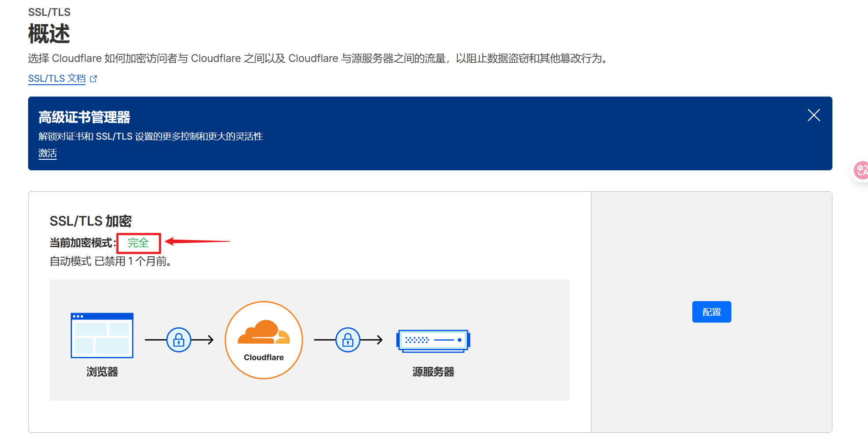The image size is (868, 442).
Task: Click the external link icon beside SSL/TLS 文档
Action: [93, 79]
